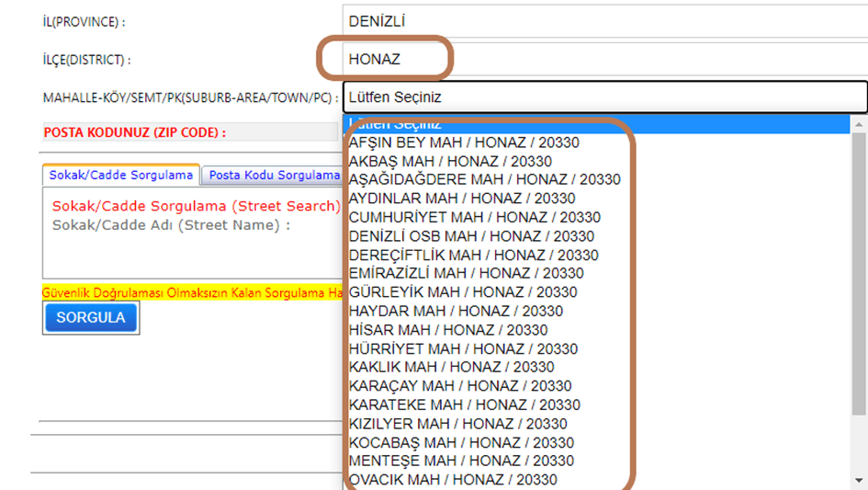Screen dimensions: 868x490
Task: Switch to Sokak/Cadde Sorgulama tab
Action: (121, 175)
